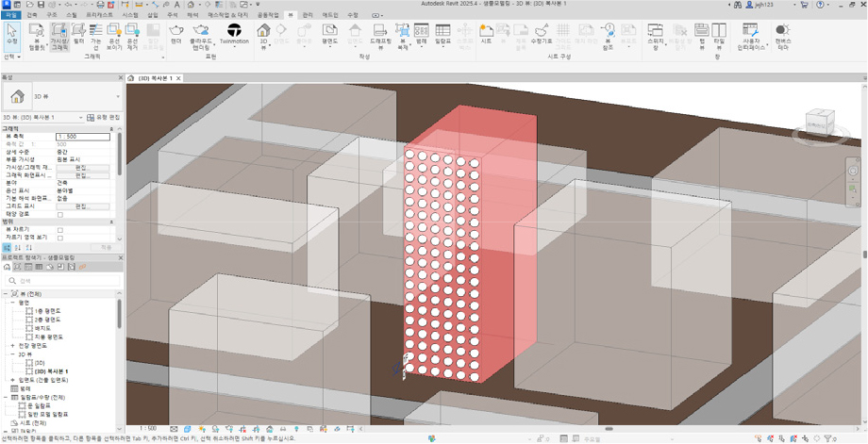Collapse the 일람표/수량 (전체) node
The image size is (868, 444).
5,398
